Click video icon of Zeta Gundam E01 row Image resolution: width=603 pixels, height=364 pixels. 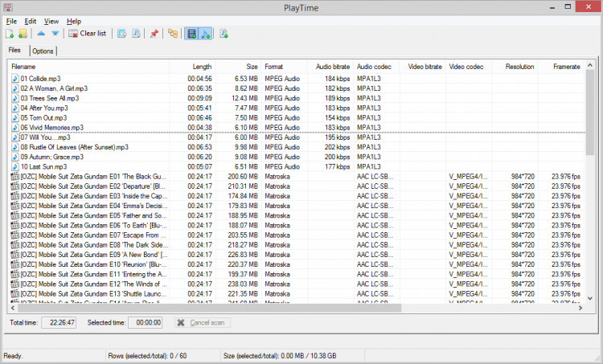(x=15, y=177)
